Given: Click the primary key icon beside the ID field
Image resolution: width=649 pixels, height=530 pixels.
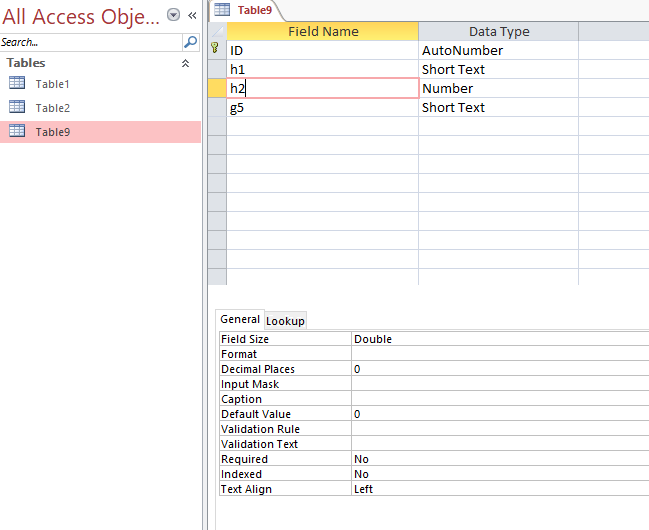Looking at the screenshot, I should (x=215, y=50).
